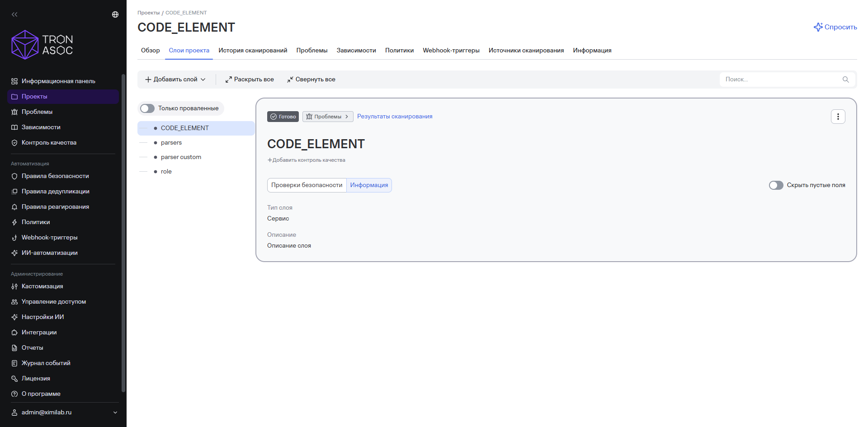Click Раскрыть все to expand layers
This screenshot has width=868, height=427.
[250, 80]
